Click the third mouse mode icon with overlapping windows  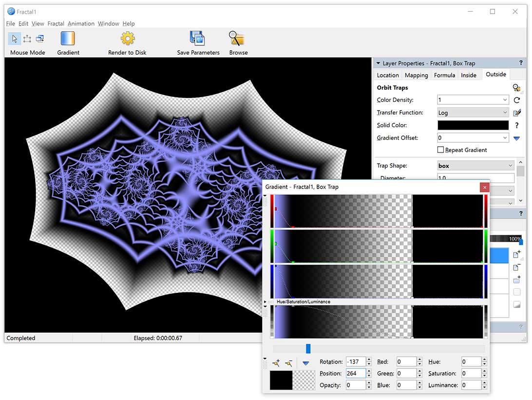pos(40,38)
